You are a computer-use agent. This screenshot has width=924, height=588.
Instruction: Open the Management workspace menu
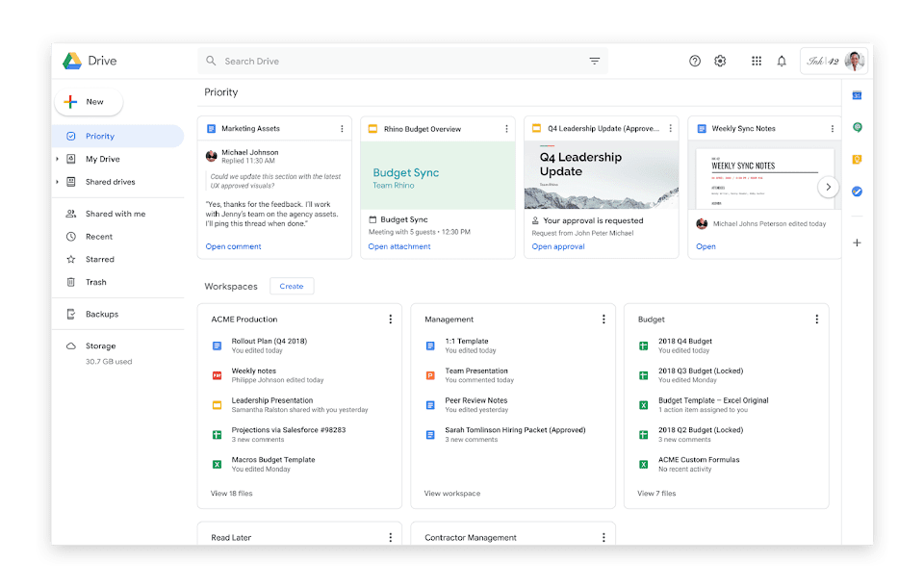[x=603, y=319]
